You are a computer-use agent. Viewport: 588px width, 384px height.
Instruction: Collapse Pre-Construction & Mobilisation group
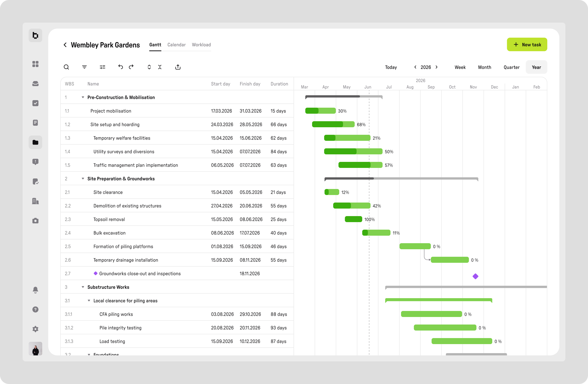click(83, 97)
